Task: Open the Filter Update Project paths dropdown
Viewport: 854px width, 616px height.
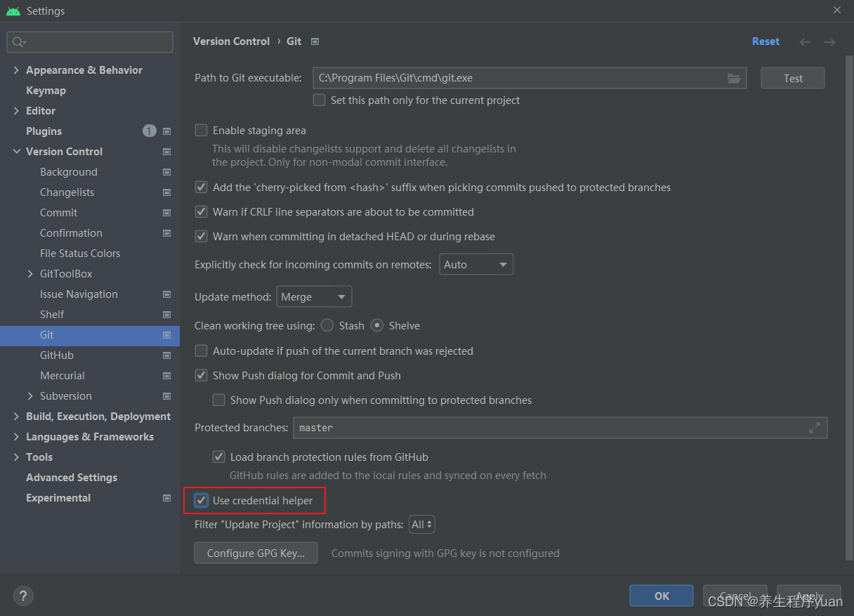Action: click(x=422, y=525)
